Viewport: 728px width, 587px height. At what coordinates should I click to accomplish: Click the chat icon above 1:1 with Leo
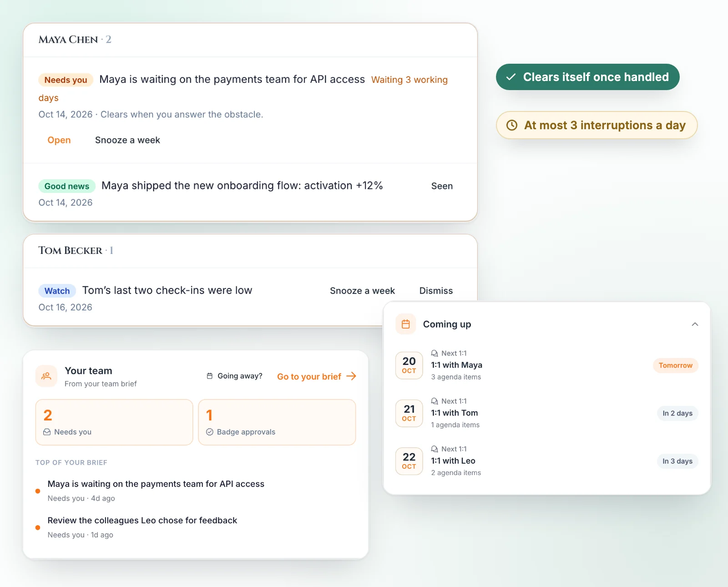point(435,449)
